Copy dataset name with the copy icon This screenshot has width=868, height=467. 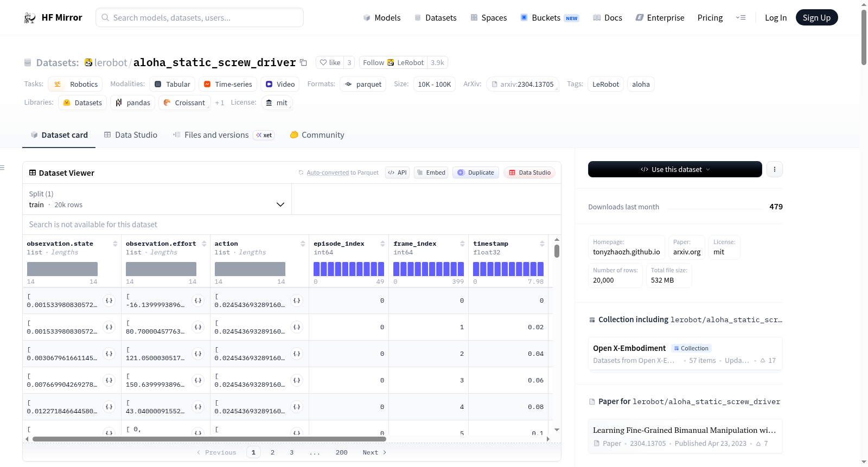tap(304, 62)
